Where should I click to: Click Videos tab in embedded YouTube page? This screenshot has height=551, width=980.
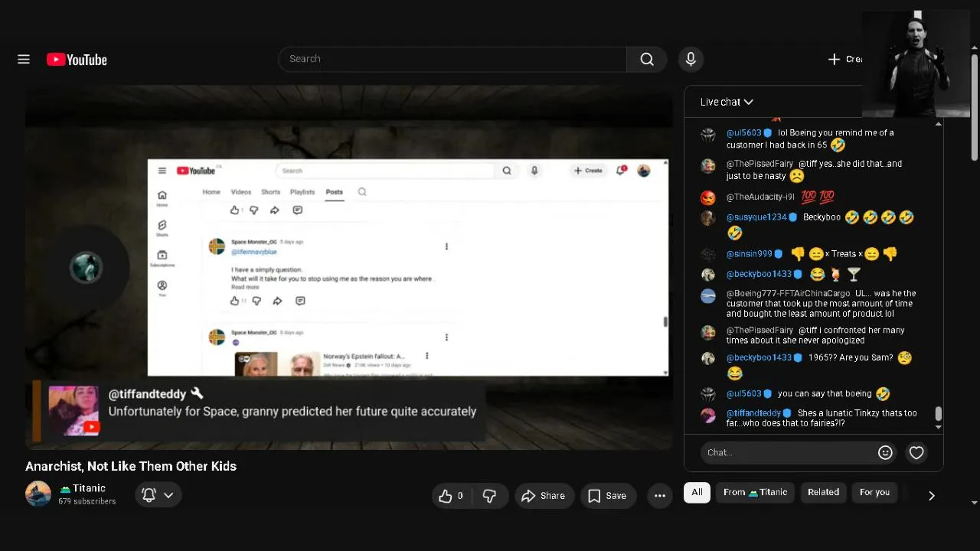point(241,192)
